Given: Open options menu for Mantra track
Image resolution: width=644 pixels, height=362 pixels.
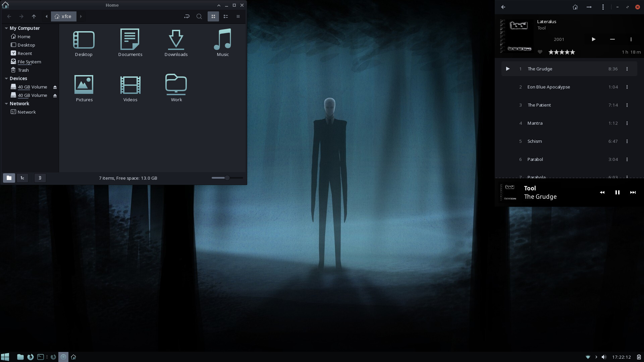Looking at the screenshot, I should click(x=627, y=123).
